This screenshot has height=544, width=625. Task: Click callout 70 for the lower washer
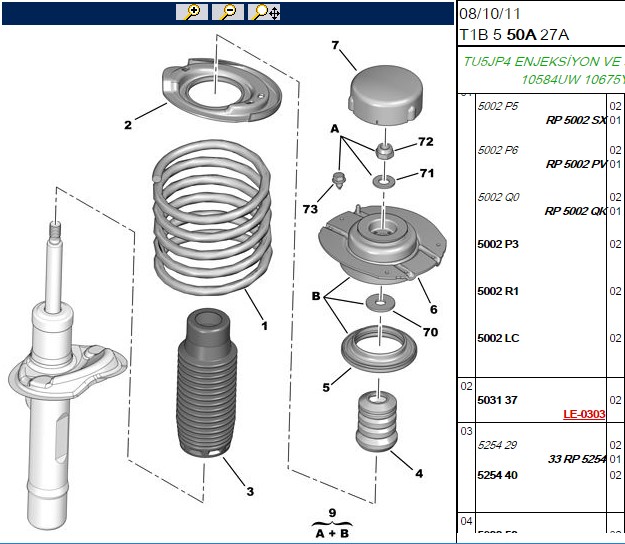point(430,332)
